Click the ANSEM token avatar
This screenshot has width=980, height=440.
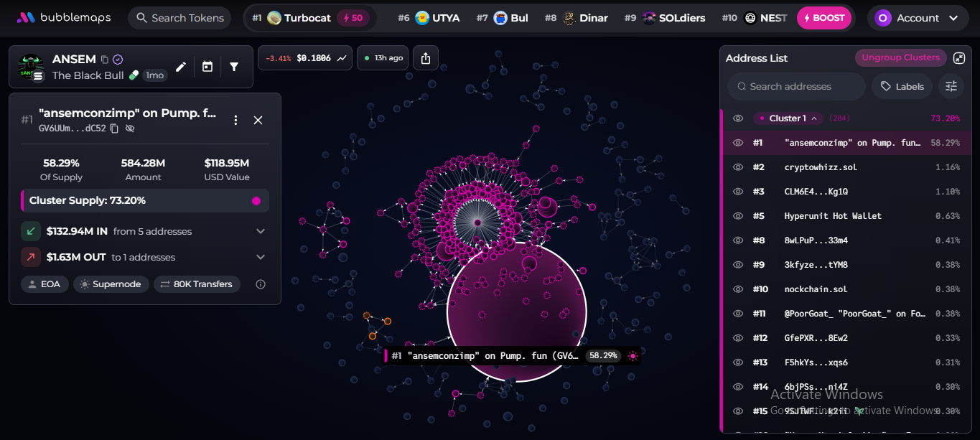31,67
